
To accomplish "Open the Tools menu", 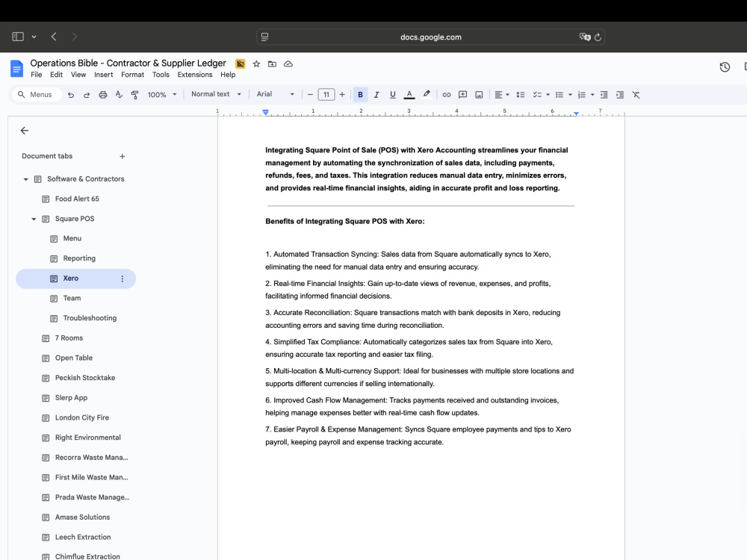I will pos(161,75).
